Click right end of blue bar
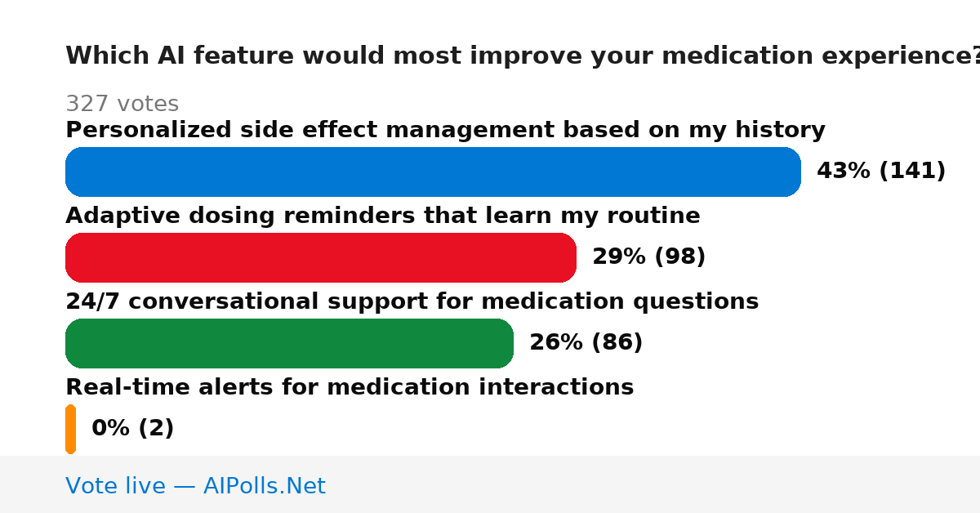980x513 pixels. (792, 172)
